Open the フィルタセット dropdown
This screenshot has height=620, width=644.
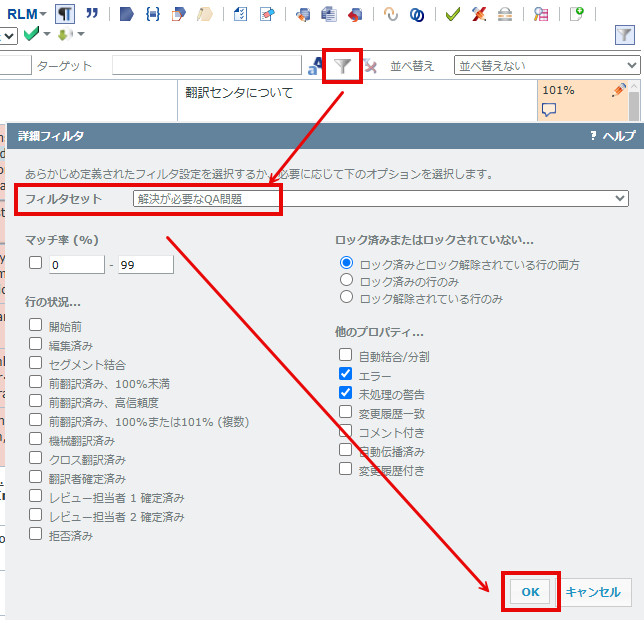pyautogui.click(x=380, y=198)
